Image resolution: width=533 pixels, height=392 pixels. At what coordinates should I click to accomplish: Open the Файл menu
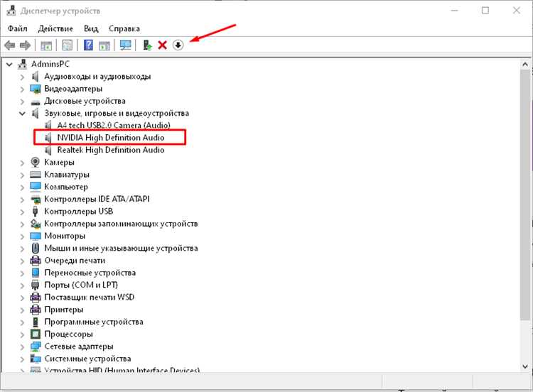pyautogui.click(x=17, y=28)
